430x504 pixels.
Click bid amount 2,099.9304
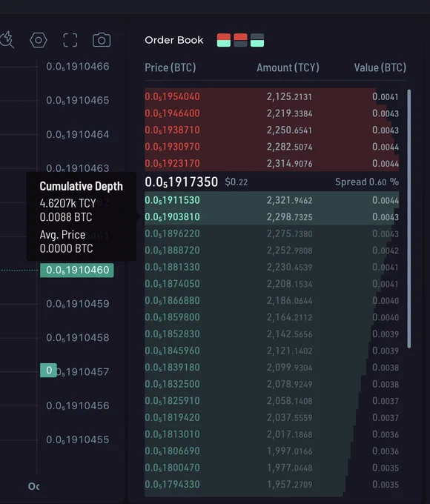[x=289, y=368]
